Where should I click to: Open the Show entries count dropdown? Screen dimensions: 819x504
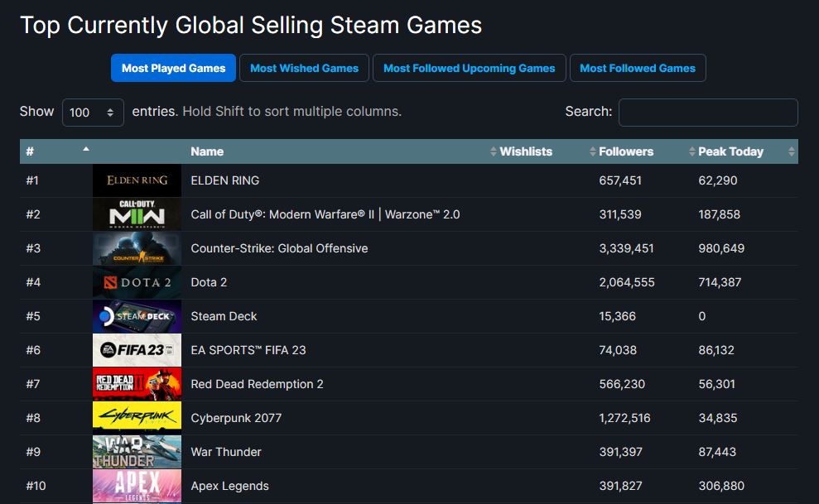pos(93,113)
